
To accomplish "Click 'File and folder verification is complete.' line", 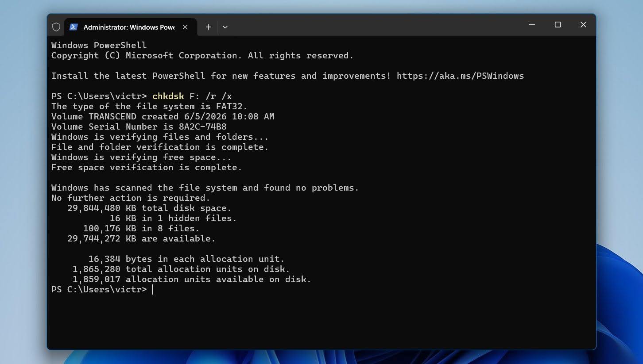I will pyautogui.click(x=160, y=147).
